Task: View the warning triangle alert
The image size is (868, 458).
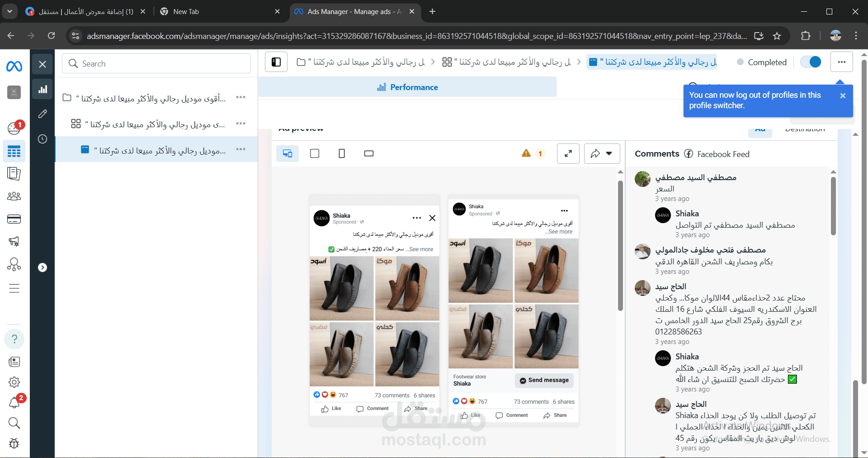Action: coord(526,153)
